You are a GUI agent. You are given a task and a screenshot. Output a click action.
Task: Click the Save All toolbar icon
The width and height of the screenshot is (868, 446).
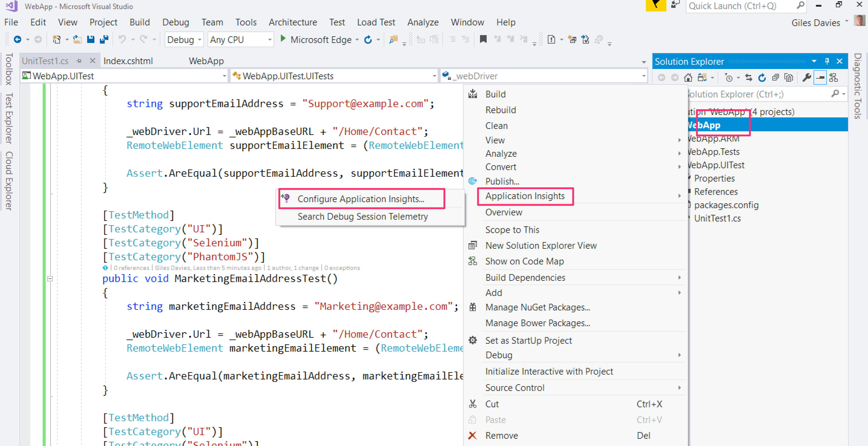(104, 39)
